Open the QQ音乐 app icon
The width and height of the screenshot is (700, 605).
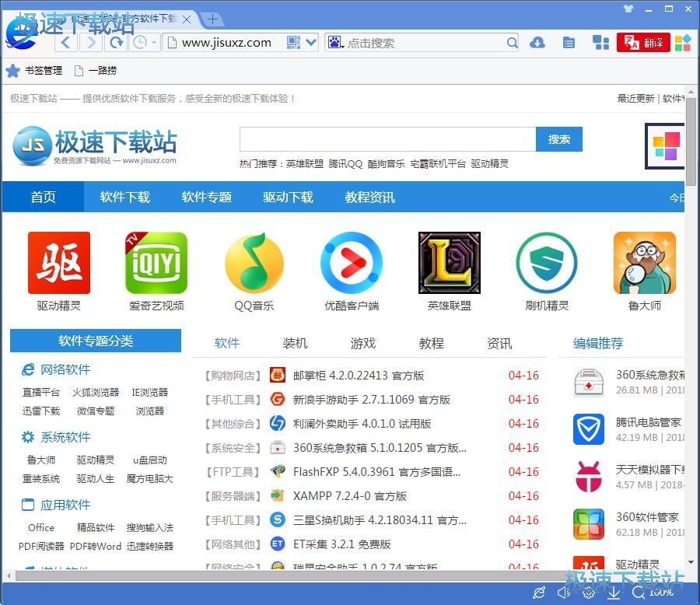point(254,263)
